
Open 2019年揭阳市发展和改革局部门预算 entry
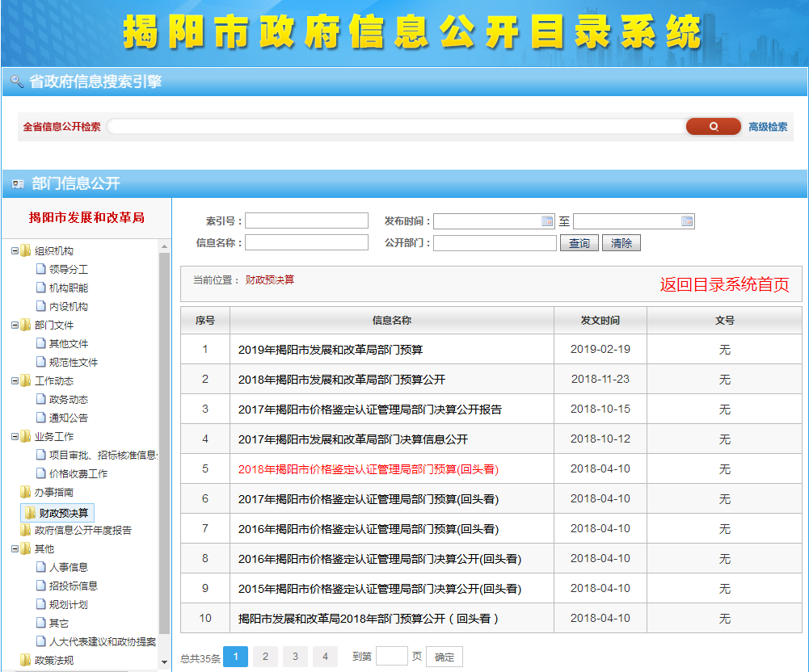[x=331, y=350]
